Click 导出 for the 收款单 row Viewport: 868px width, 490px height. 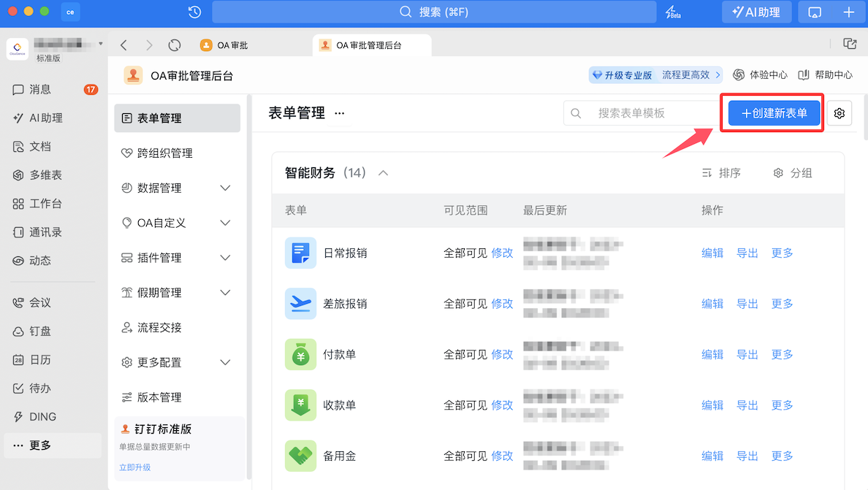point(747,405)
